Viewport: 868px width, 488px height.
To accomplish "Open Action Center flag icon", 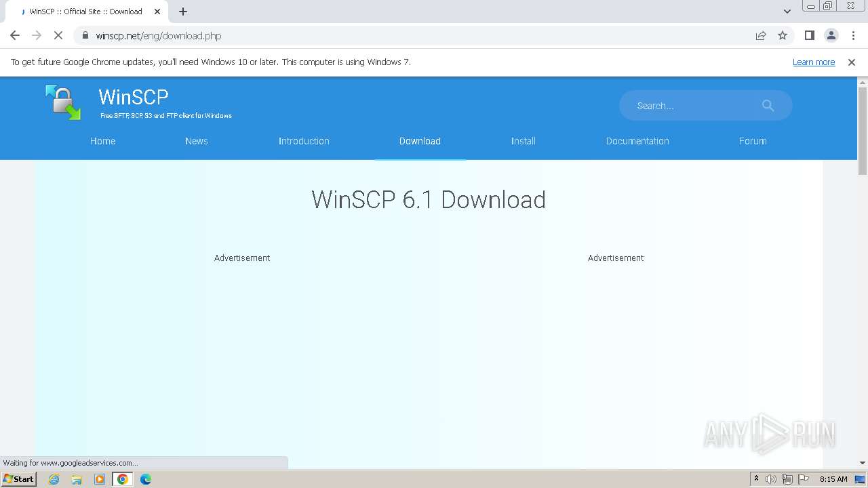I will coord(804,479).
